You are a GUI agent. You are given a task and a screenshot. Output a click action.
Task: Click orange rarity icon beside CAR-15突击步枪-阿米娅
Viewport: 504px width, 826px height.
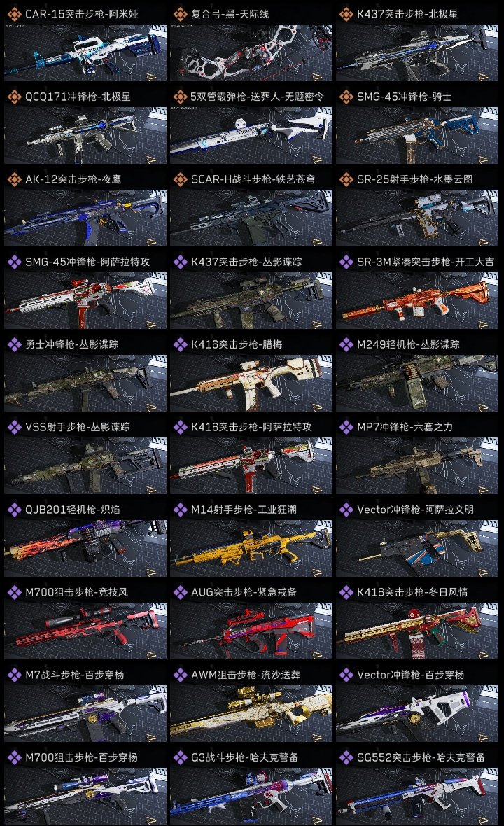coord(14,14)
